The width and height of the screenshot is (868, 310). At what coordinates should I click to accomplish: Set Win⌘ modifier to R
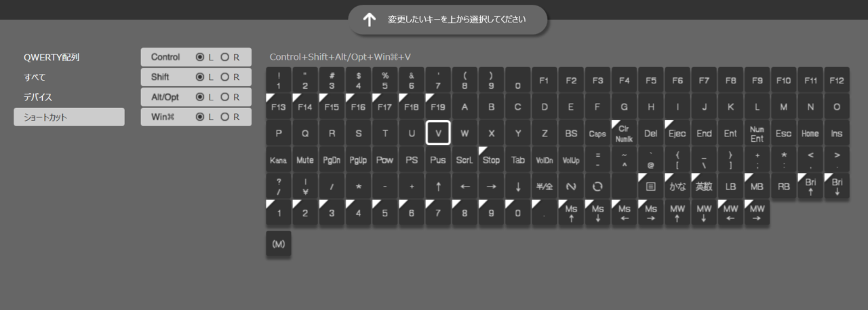225,117
